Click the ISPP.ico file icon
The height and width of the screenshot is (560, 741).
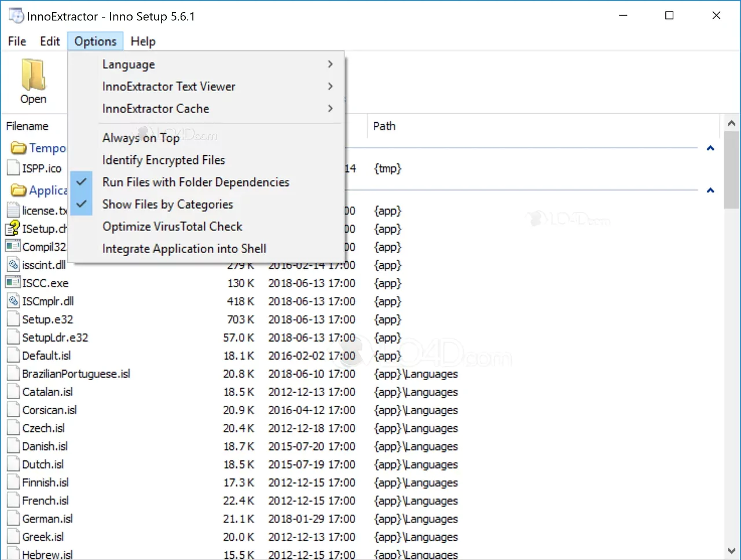13,168
